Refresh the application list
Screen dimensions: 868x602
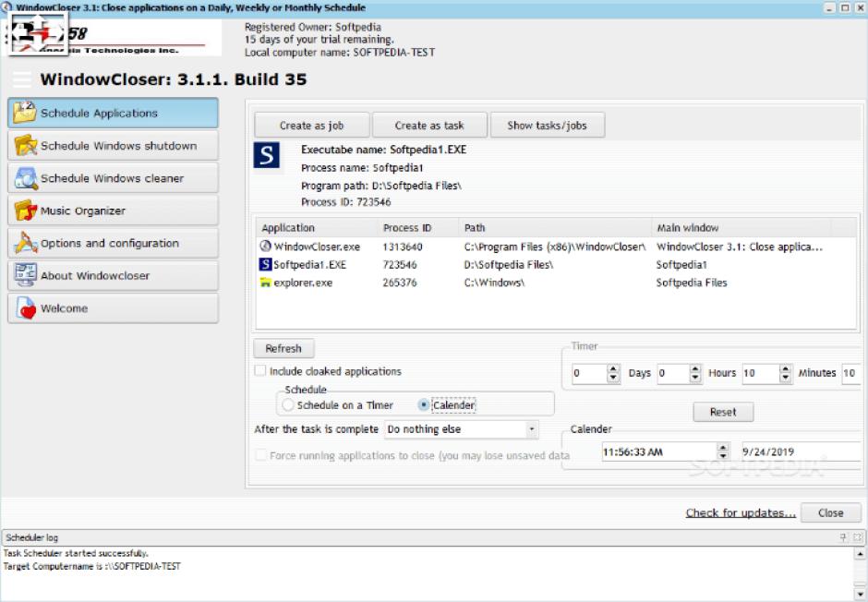click(283, 349)
